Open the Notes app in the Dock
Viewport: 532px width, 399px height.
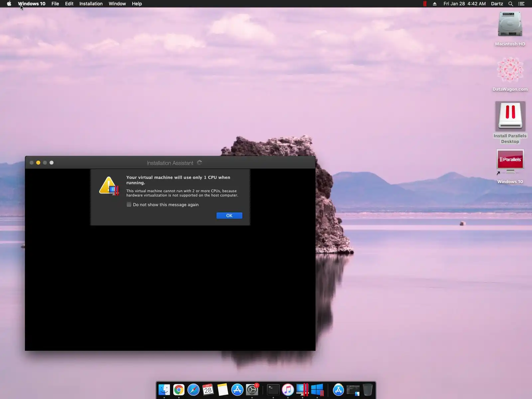coord(223,390)
